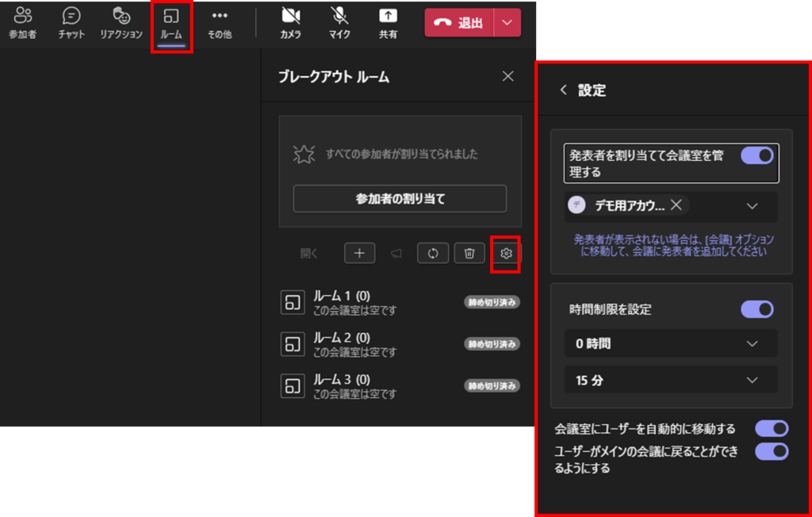This screenshot has width=812, height=517.
Task: Click the ルーム breakout rooms icon
Action: pyautogui.click(x=171, y=23)
